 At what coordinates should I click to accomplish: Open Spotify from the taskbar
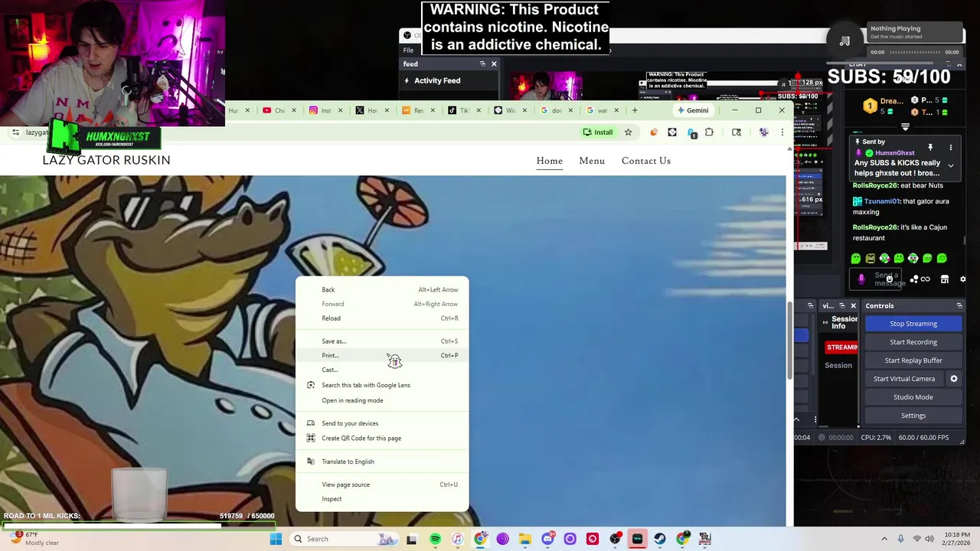435,539
